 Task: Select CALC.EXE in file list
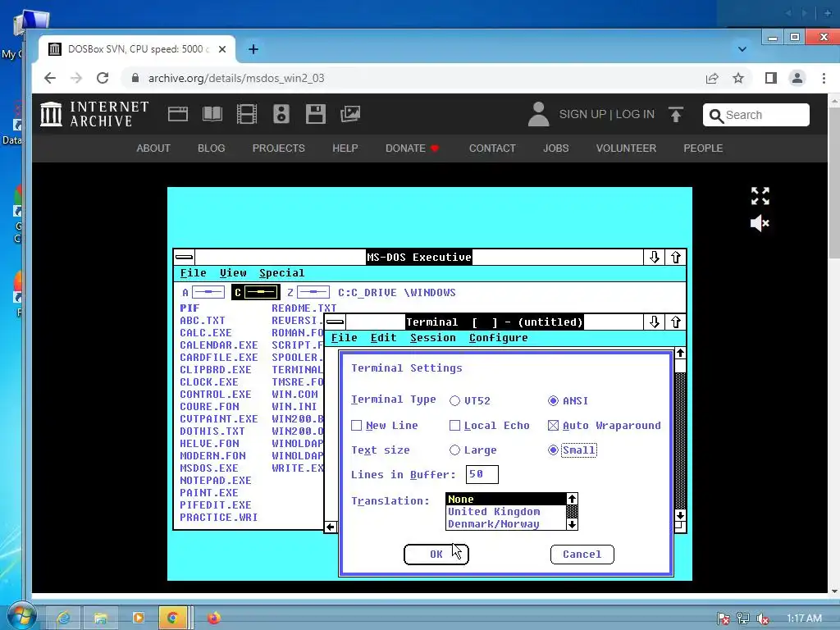(x=206, y=333)
